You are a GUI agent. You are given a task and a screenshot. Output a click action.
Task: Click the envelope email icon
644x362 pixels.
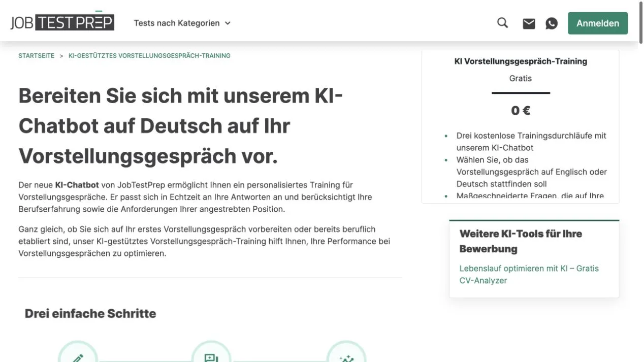click(x=529, y=23)
